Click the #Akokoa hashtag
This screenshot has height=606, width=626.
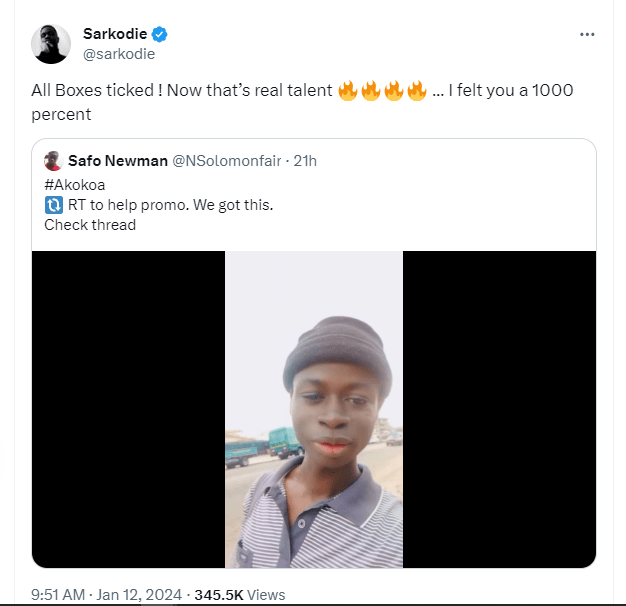click(x=76, y=185)
